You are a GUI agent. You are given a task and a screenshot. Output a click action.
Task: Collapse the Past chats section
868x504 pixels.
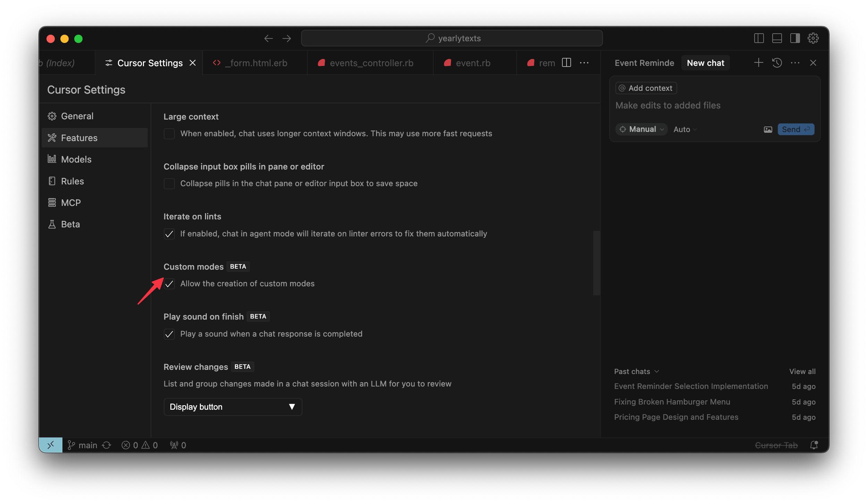(x=637, y=372)
